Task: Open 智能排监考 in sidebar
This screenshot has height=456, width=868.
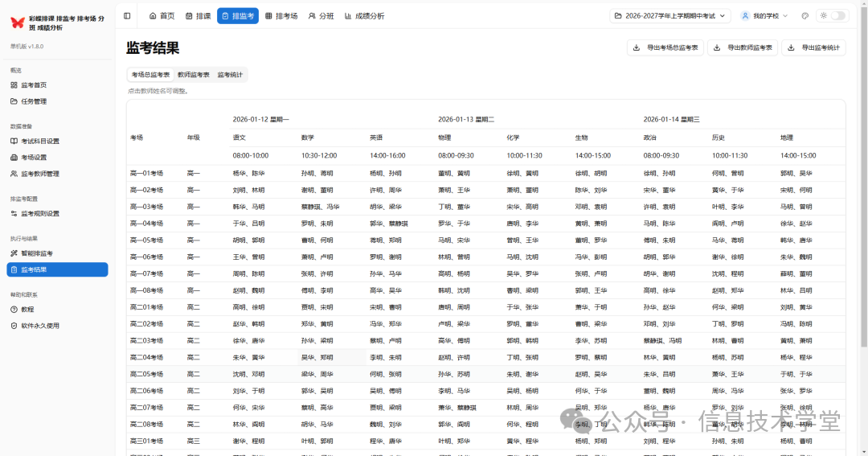Action: pyautogui.click(x=58, y=253)
